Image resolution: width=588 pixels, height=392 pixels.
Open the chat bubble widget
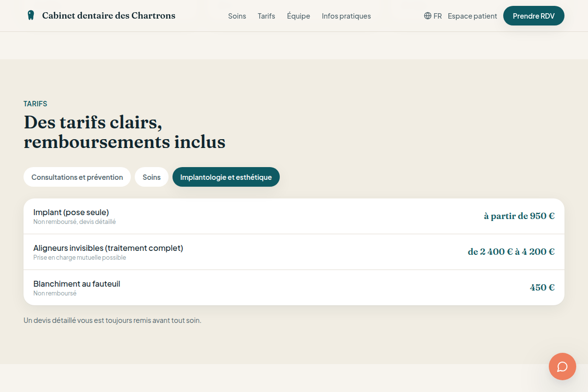coord(563,367)
